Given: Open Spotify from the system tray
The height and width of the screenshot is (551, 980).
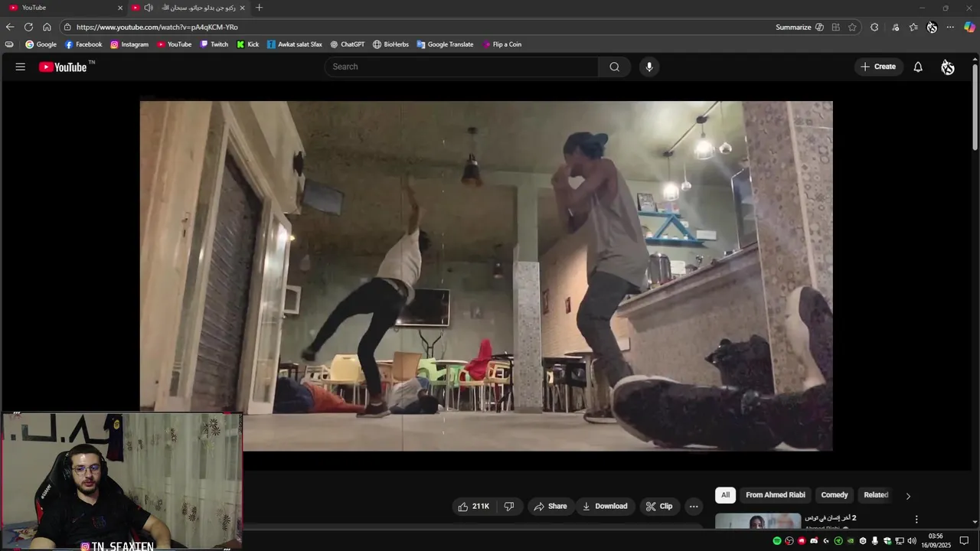Looking at the screenshot, I should (x=777, y=541).
